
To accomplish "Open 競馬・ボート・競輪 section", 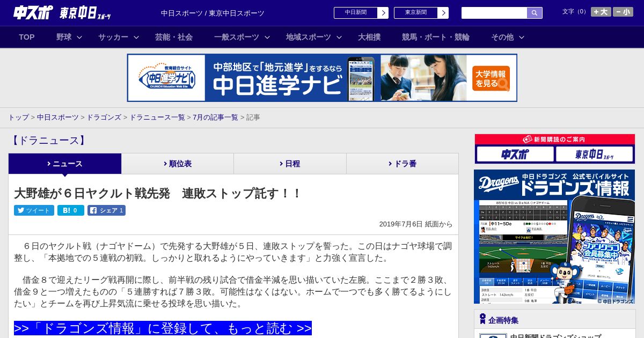I will (436, 37).
